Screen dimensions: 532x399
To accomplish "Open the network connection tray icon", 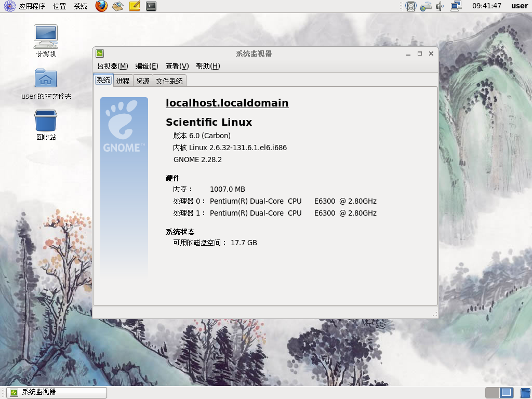I will tap(456, 6).
